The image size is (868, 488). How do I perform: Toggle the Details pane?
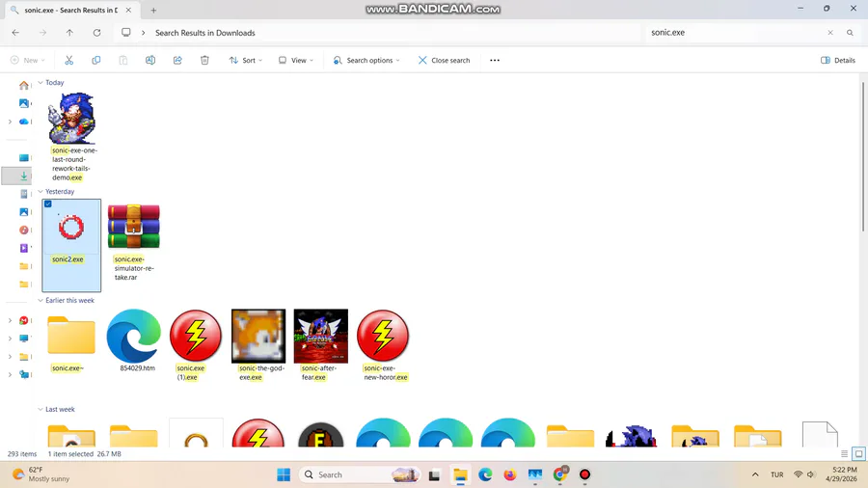838,61
